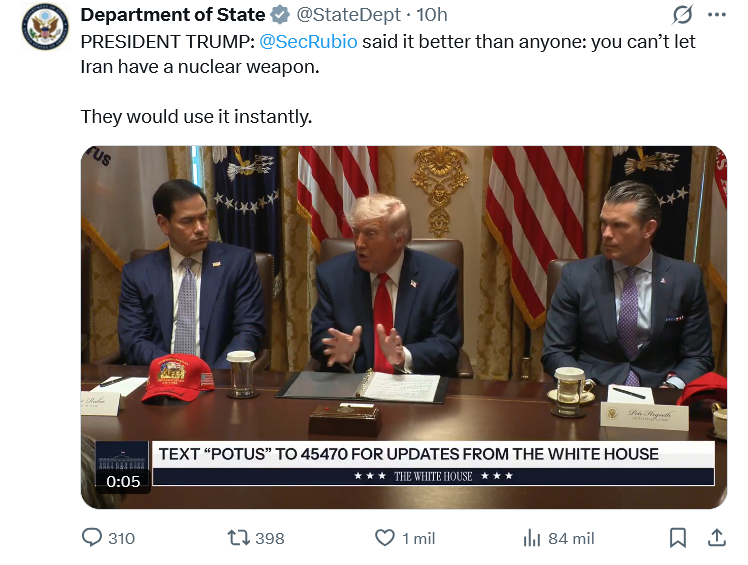748x565 pixels.
Task: Open the three-dot more options menu
Action: tap(717, 15)
